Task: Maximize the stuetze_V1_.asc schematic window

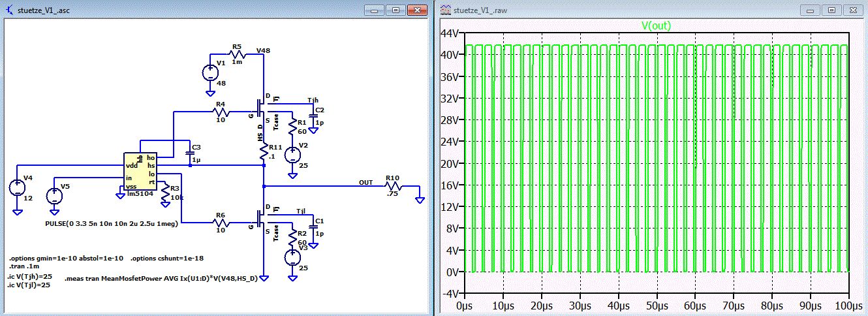Action: click(395, 10)
